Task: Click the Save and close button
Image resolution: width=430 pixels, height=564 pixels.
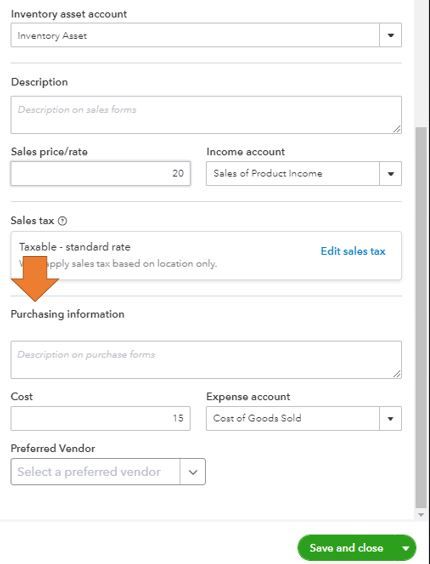Action: [346, 548]
